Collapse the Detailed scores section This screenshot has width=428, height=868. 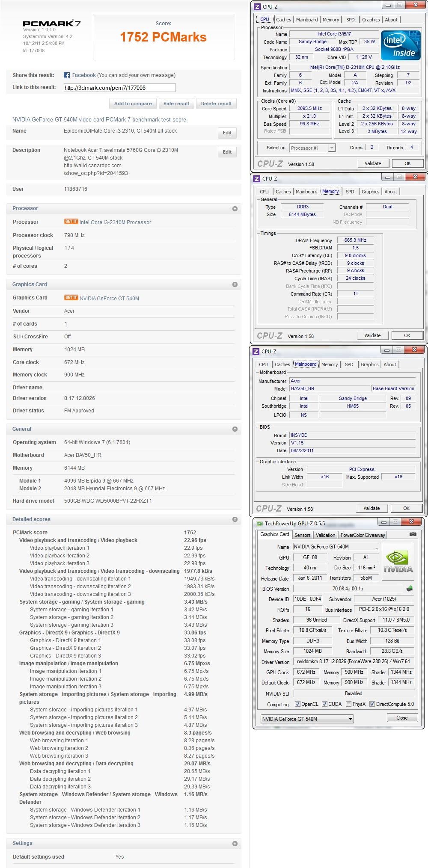tap(235, 519)
